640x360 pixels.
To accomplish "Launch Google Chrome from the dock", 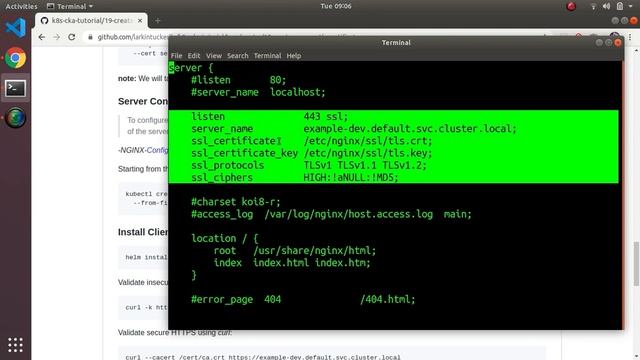I will pos(16,58).
